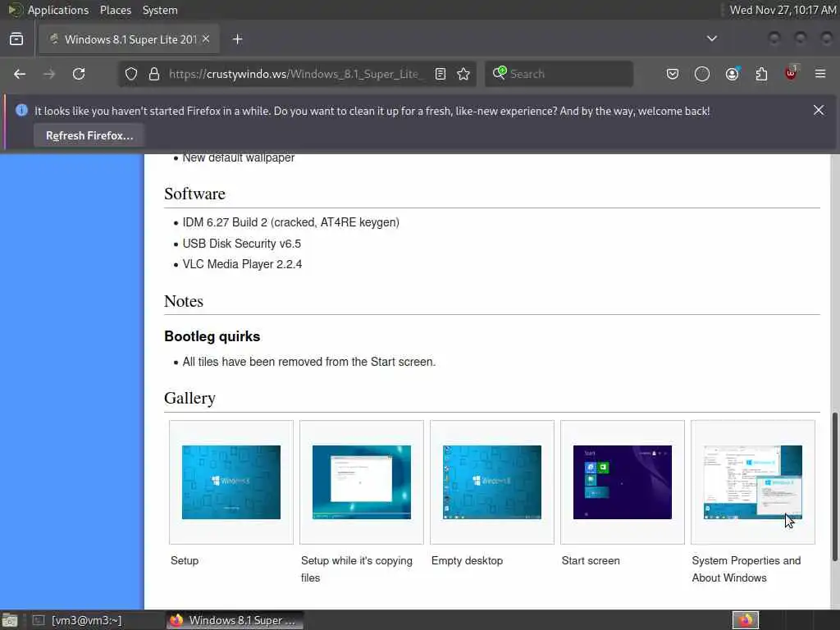Click 'USB Disk Security v6.5' text
This screenshot has width=840, height=630.
coord(242,243)
